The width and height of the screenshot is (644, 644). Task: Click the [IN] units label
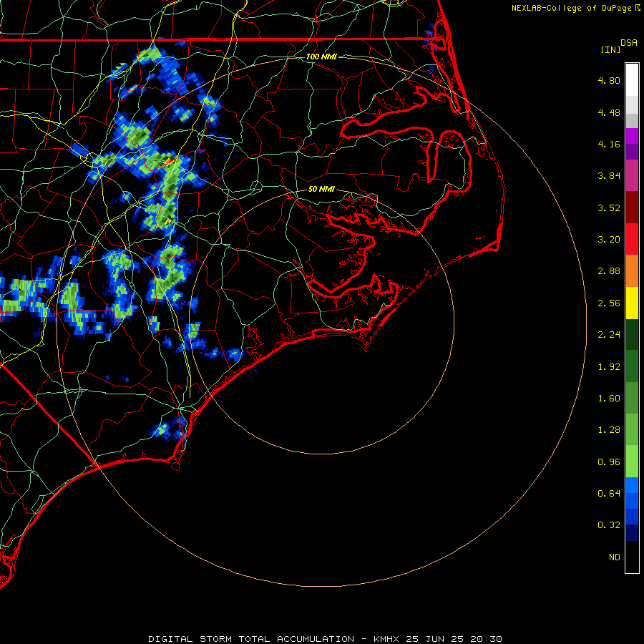tap(610, 50)
